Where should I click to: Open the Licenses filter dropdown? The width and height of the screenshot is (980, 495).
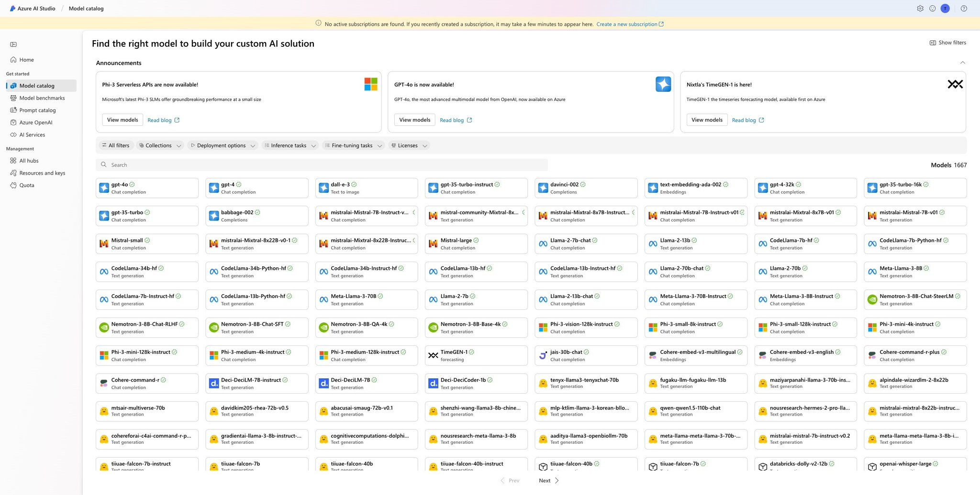pos(409,145)
